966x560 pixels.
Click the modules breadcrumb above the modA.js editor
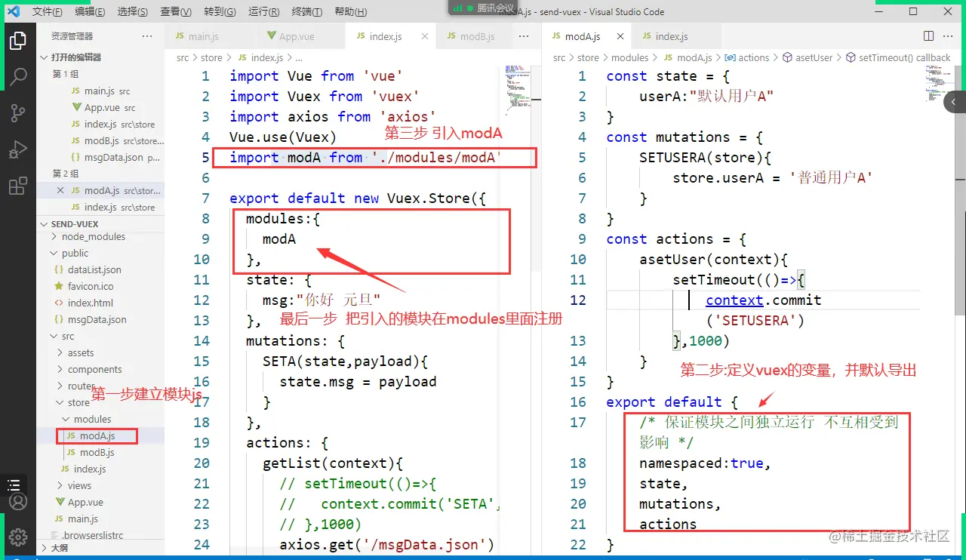(x=629, y=57)
